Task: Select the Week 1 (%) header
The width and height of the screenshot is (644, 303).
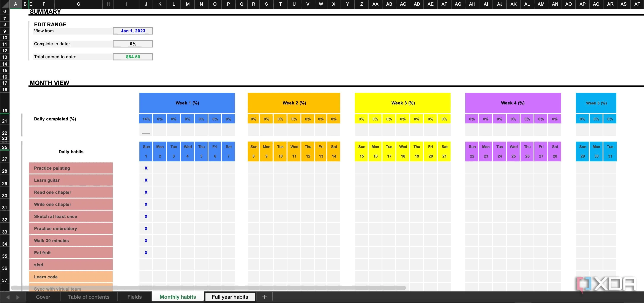Action: [x=187, y=103]
